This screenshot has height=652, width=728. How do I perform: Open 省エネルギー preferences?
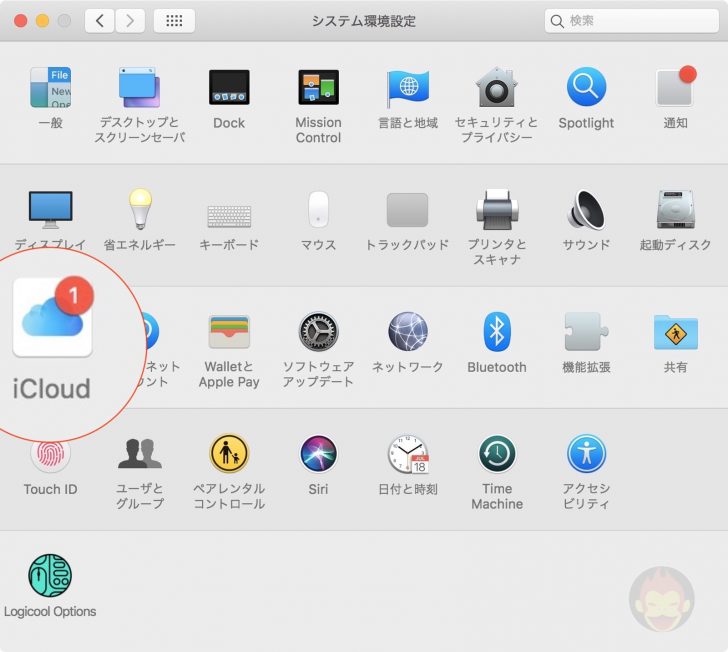pos(139,209)
